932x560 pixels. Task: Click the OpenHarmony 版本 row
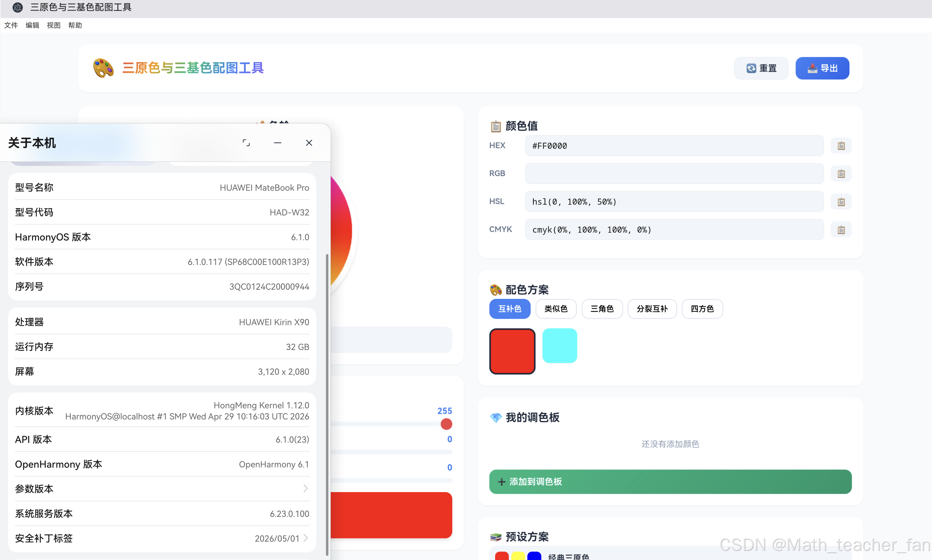click(x=162, y=464)
